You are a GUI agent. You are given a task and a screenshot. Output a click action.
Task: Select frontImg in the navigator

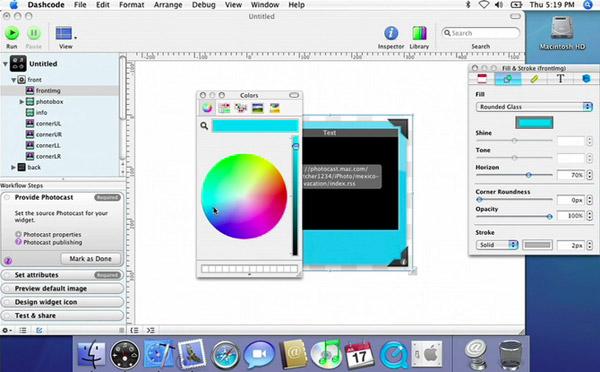[x=48, y=91]
